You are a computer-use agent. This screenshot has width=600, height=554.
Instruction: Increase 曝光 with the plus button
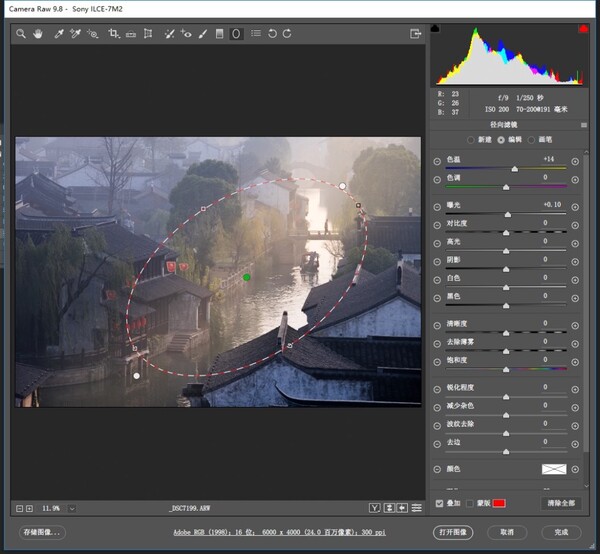click(575, 207)
